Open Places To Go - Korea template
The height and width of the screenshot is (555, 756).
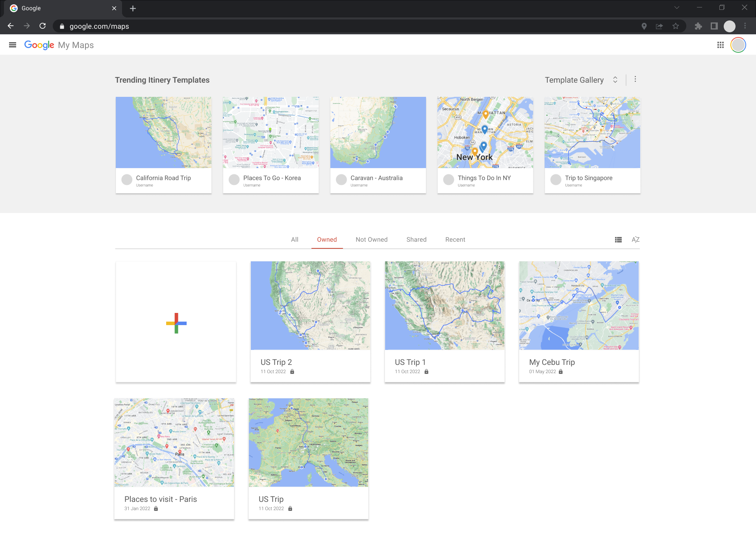[271, 145]
